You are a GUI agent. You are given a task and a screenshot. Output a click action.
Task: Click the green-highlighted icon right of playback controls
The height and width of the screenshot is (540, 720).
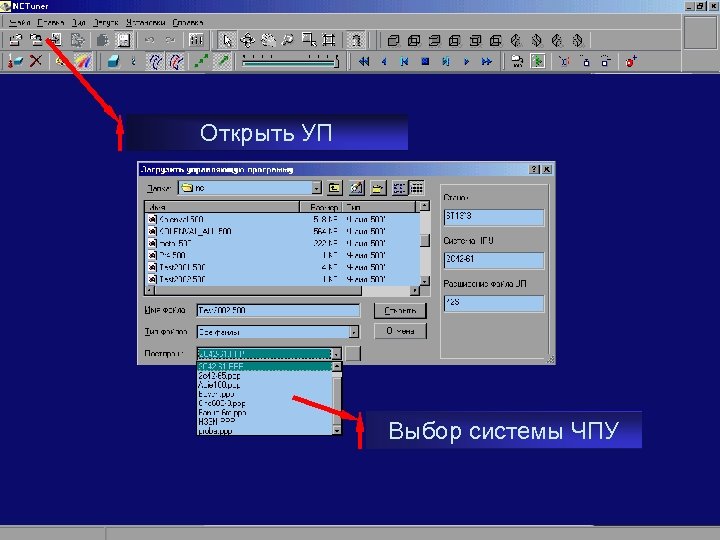point(538,61)
